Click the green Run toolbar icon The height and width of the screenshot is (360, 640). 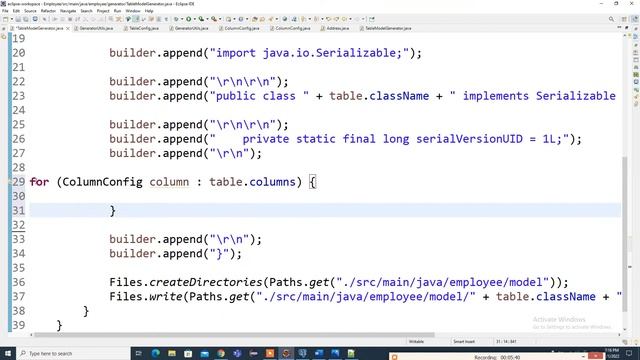(x=189, y=19)
